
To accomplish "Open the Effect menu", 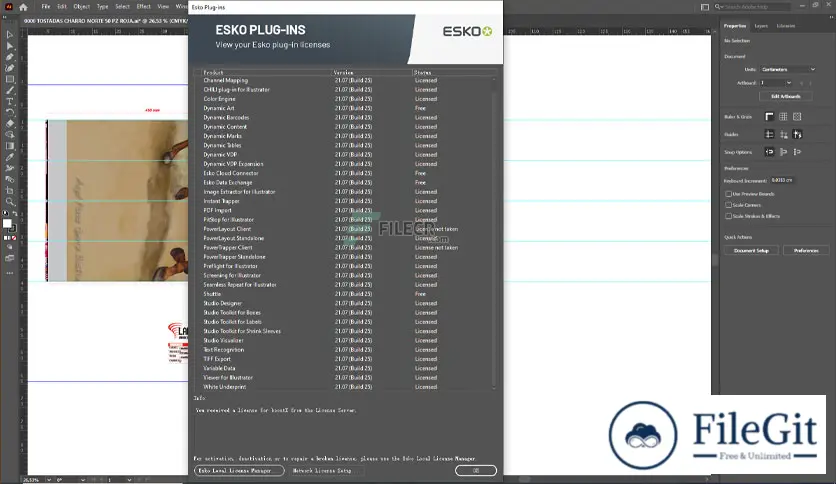I will pos(143,7).
